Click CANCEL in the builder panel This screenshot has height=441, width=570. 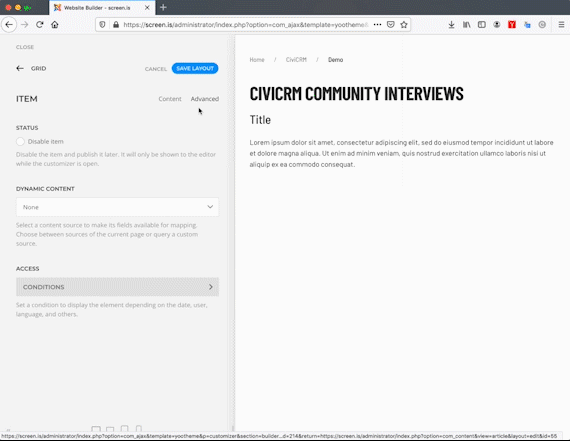[156, 69]
